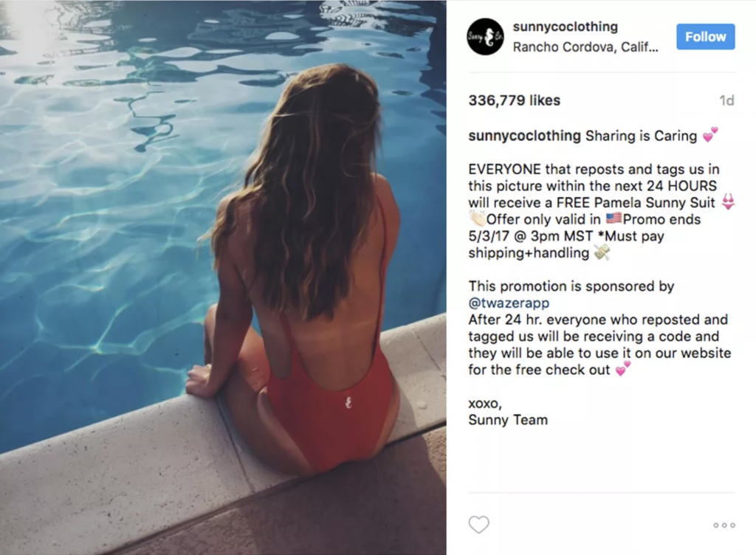Click the 1d post timestamp
The width and height of the screenshot is (756, 555).
coord(726,100)
